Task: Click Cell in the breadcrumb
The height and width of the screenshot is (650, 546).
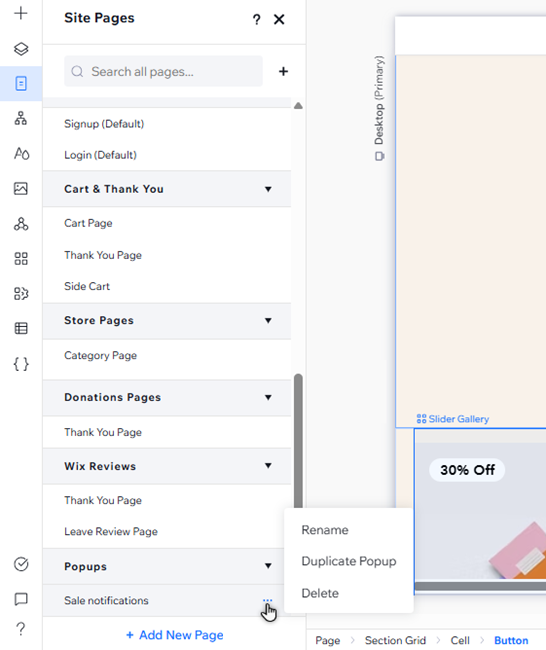Action: [x=460, y=640]
